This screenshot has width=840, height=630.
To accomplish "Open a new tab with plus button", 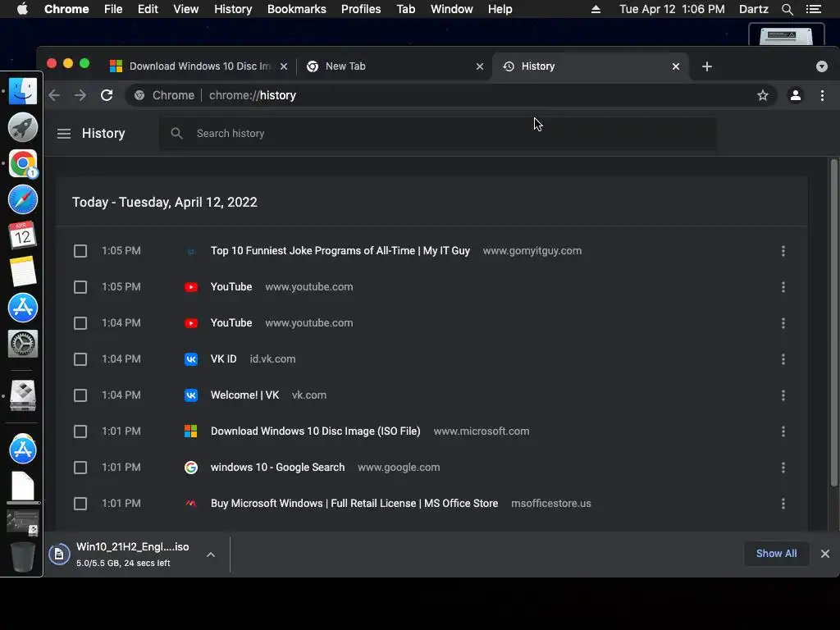I will point(706,66).
